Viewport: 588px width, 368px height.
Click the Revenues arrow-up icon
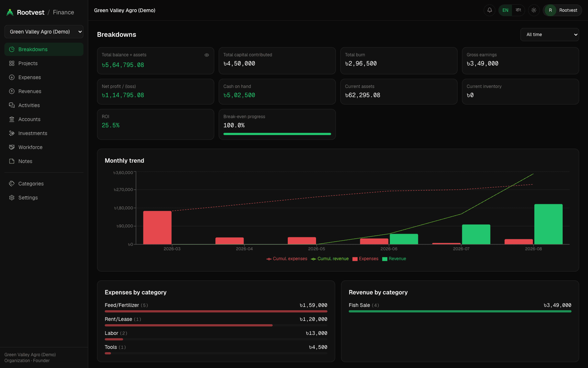[x=12, y=91]
